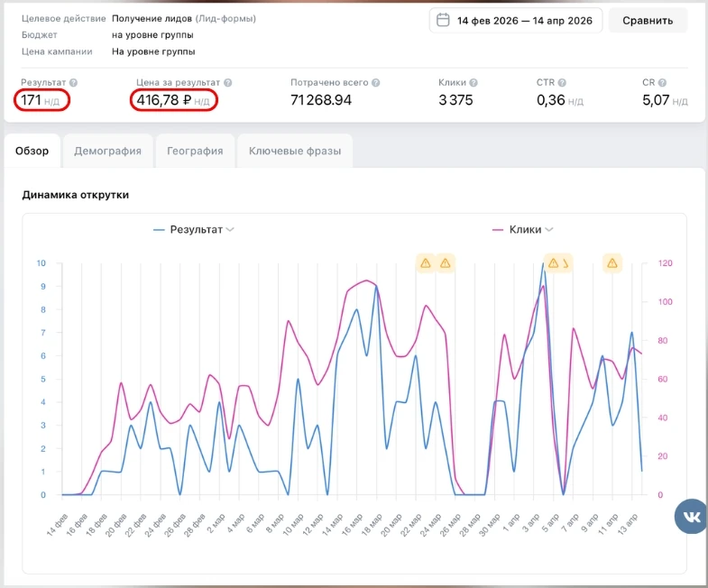Viewport: 708px width, 588px height.
Task: Click the 30 мар axis label
Action: pyautogui.click(x=490, y=525)
